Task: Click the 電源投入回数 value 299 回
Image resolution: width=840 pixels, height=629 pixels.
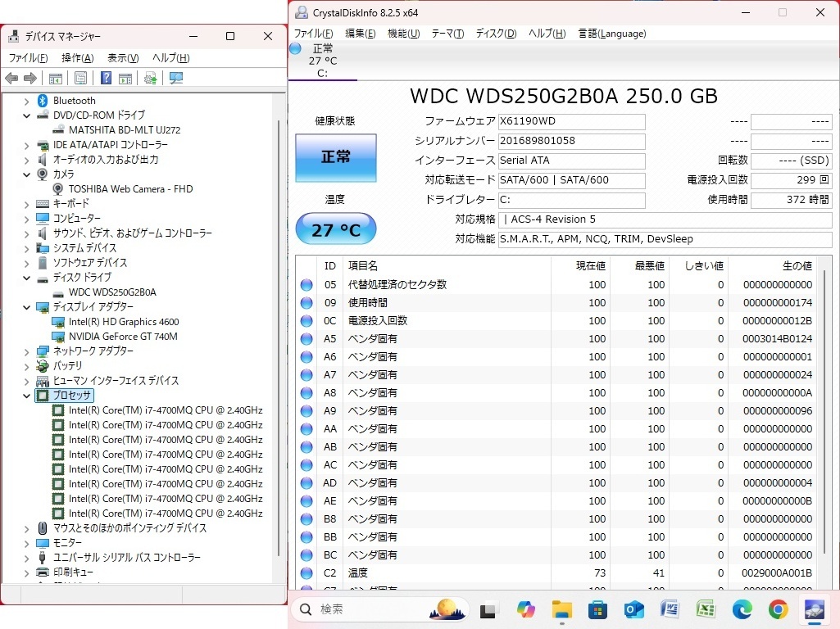Action: (x=792, y=180)
